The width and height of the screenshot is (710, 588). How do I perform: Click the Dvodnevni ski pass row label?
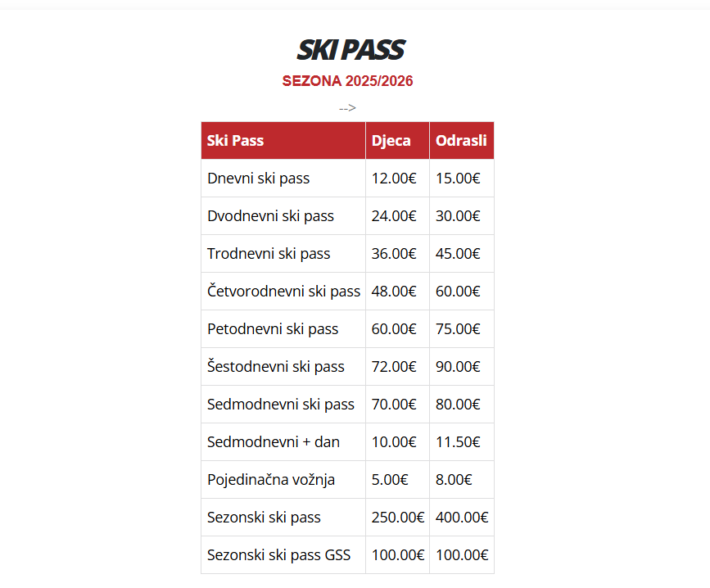(x=271, y=216)
